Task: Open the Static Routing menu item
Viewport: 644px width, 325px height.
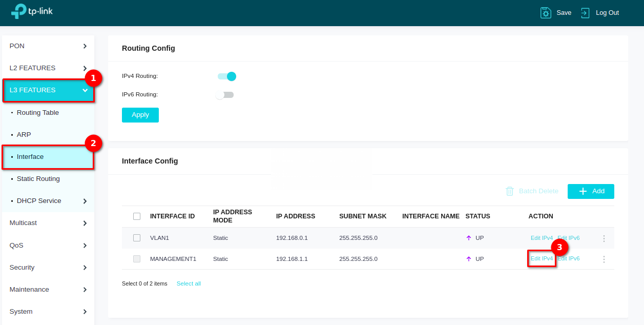Action: [38, 179]
